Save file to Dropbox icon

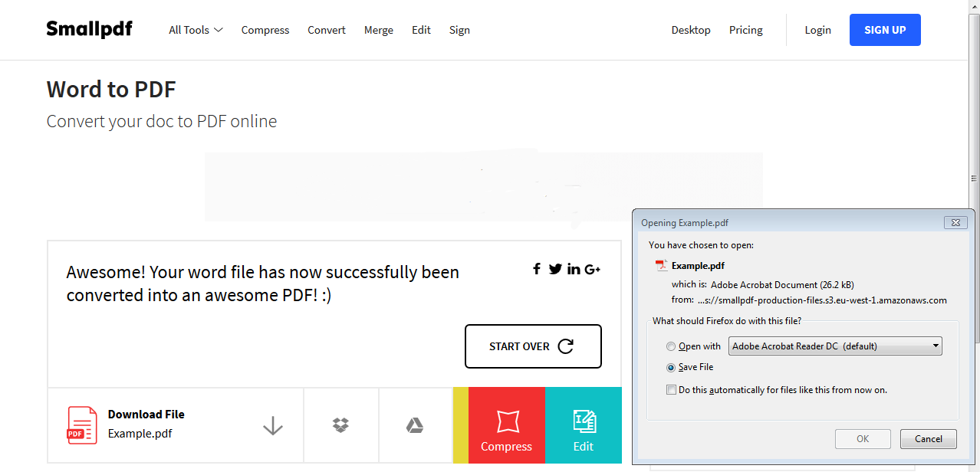(341, 425)
